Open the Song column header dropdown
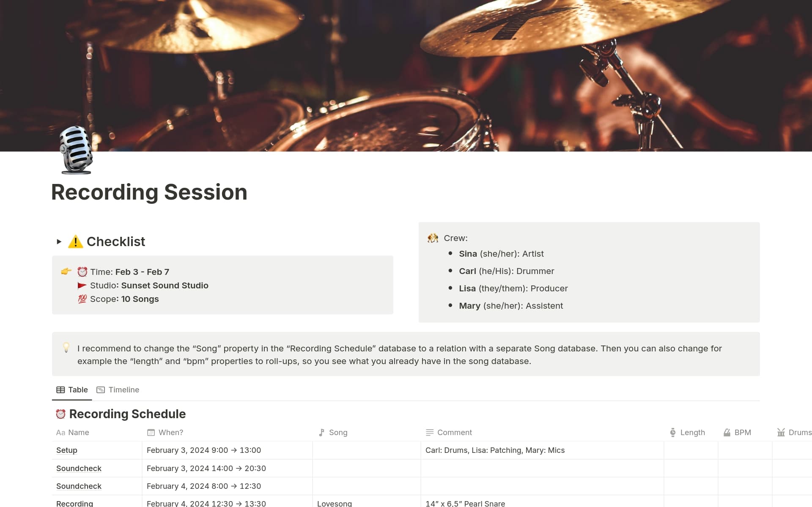Screen dimensions: 812x507 pos(338,432)
